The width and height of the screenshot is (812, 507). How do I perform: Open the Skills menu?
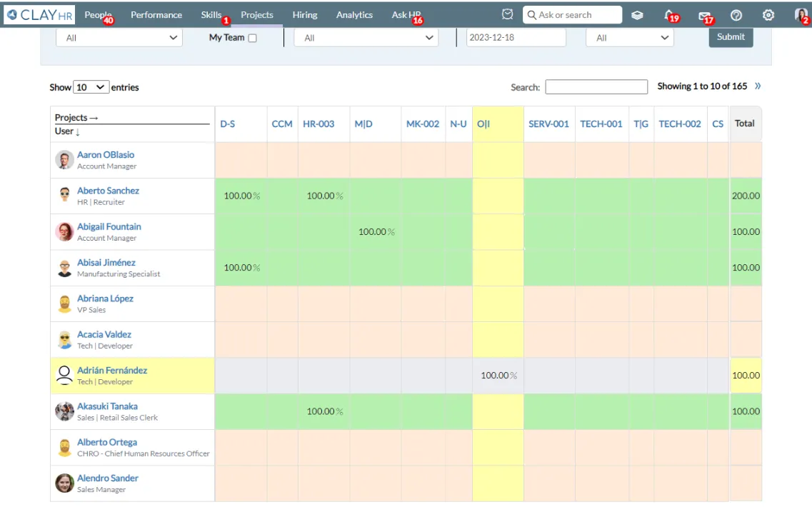tap(211, 15)
